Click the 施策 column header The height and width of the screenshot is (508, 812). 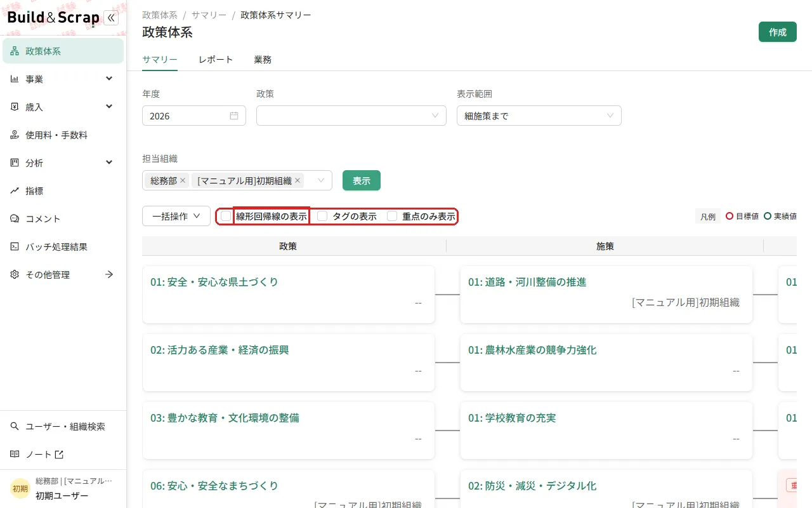click(x=605, y=246)
